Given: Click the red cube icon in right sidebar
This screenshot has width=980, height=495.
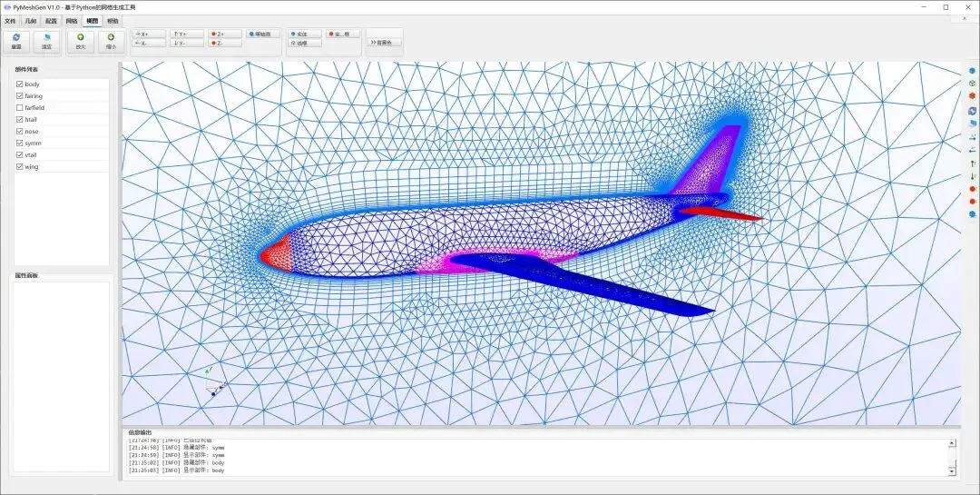Looking at the screenshot, I should click(972, 95).
